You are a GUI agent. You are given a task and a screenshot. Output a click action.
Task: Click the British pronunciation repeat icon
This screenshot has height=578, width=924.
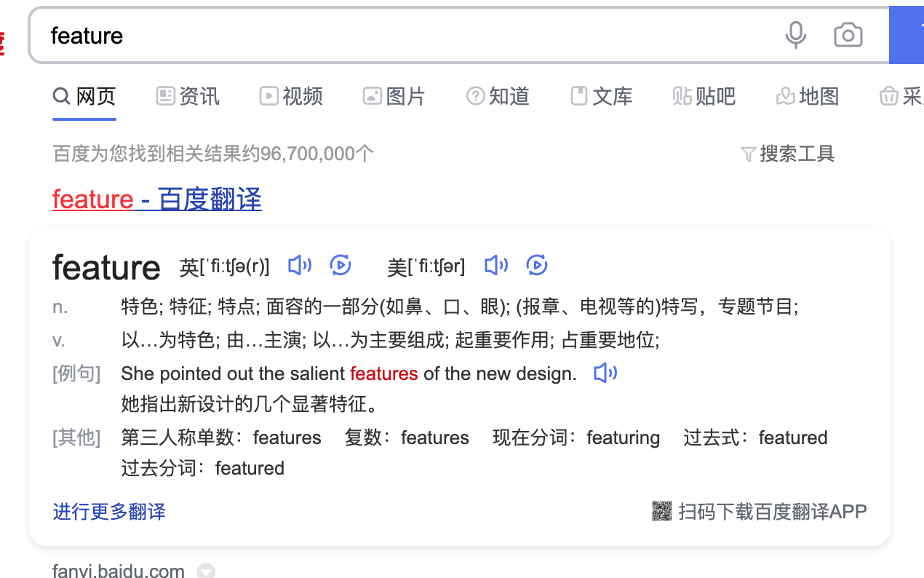point(340,266)
